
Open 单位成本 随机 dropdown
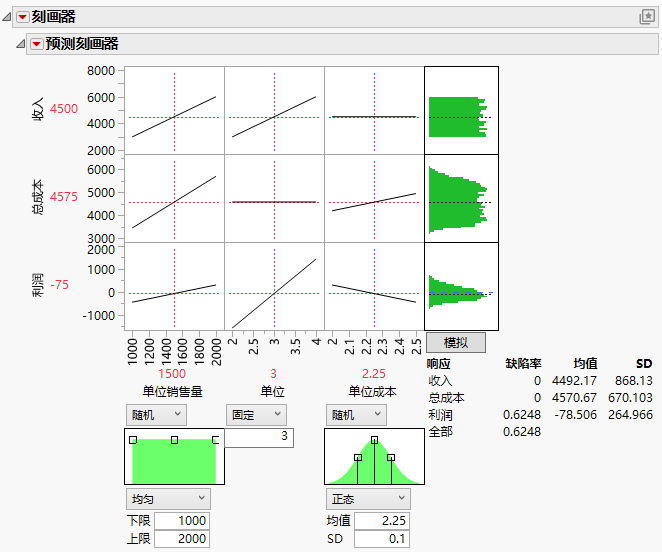click(356, 415)
